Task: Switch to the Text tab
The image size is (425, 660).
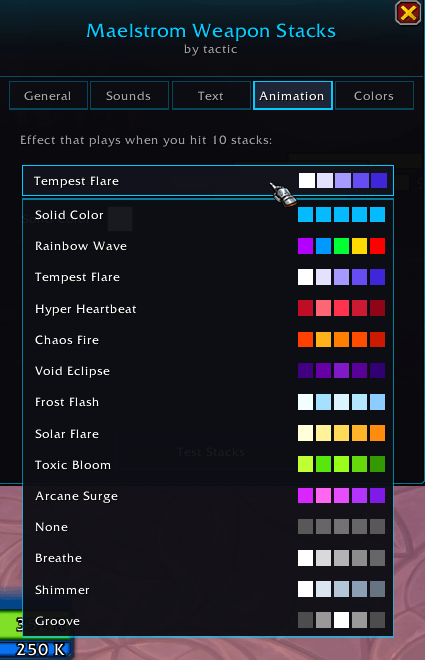Action: (x=211, y=96)
